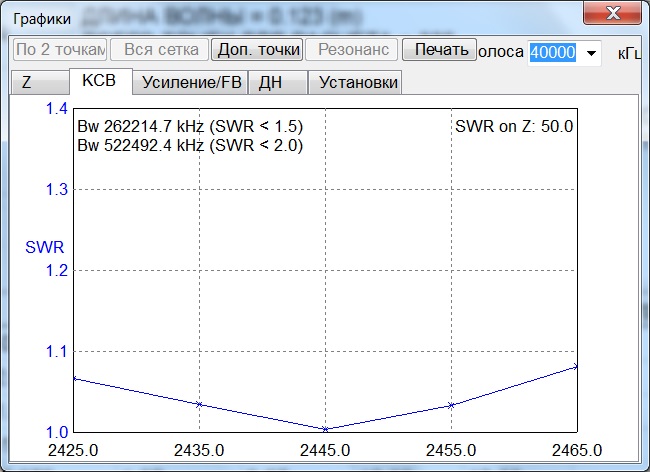
Task: Click the 40000 bandwidth input field
Action: [x=553, y=53]
